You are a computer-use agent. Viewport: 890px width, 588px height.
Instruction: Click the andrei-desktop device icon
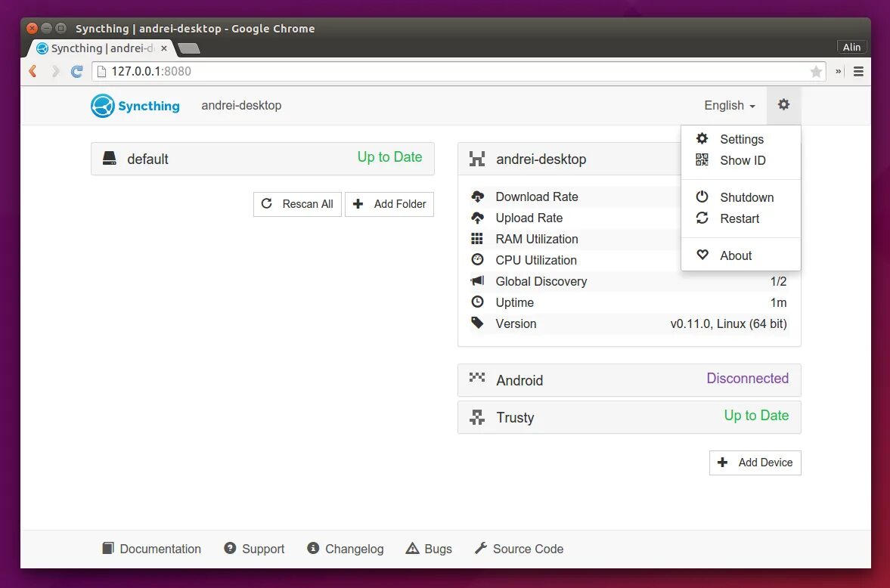coord(477,159)
